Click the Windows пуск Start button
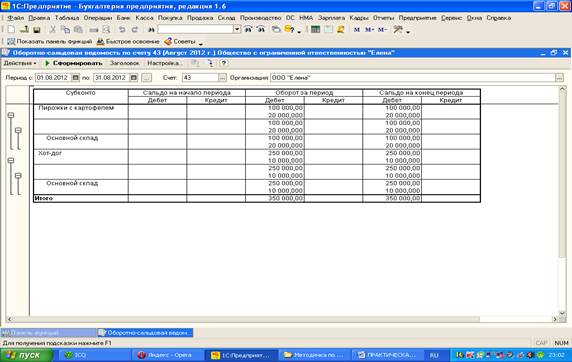 27,355
